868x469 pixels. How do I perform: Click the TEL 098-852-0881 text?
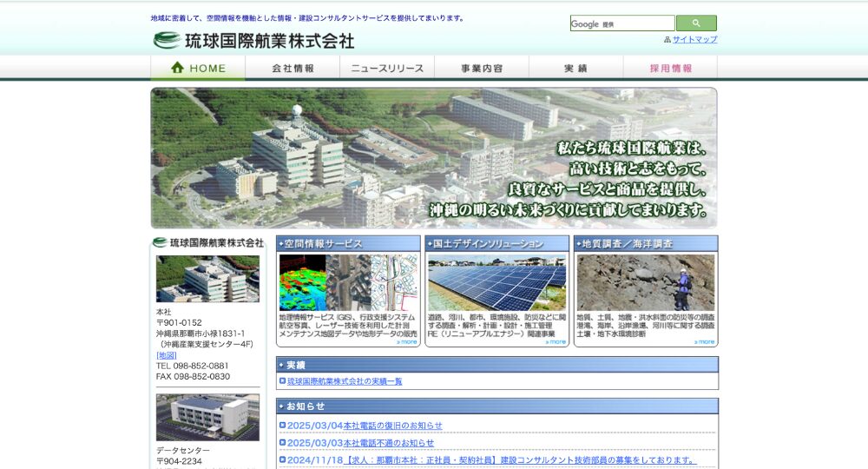192,366
